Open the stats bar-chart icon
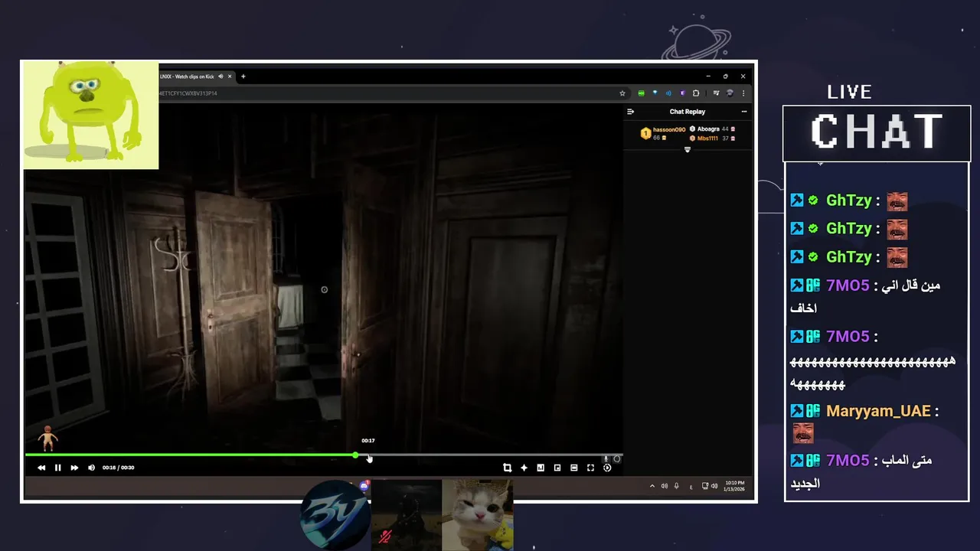Screen dimensions: 980x551 [541, 468]
